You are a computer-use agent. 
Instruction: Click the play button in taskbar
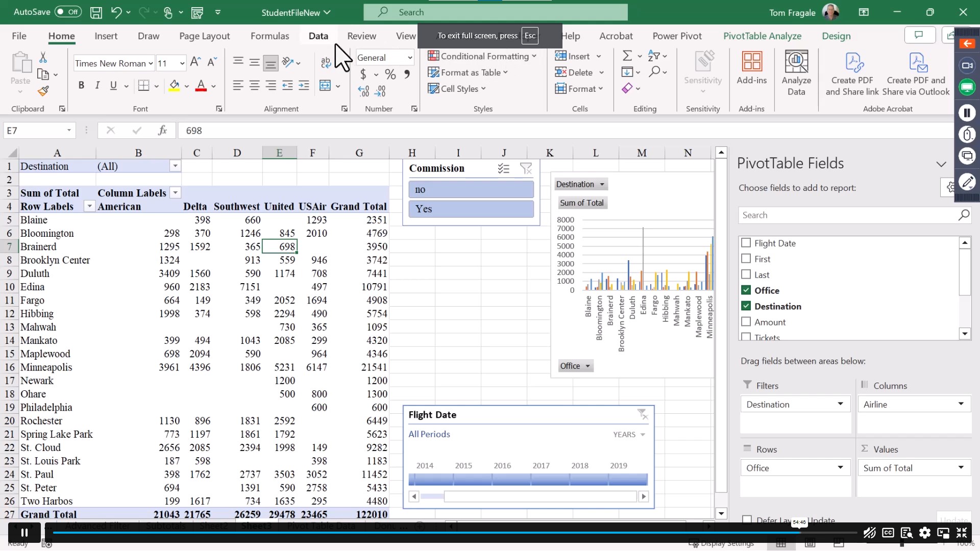pos(24,532)
